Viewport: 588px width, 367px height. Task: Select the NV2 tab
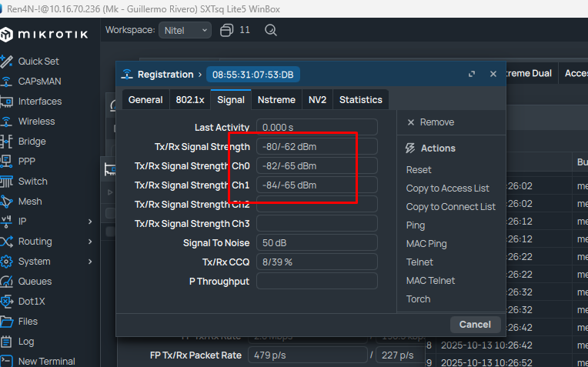317,100
